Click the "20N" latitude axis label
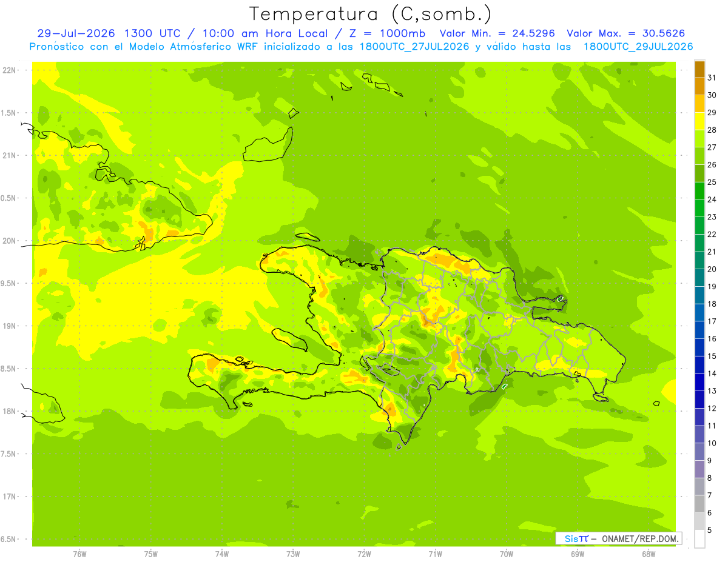The width and height of the screenshot is (728, 562). pos(10,241)
